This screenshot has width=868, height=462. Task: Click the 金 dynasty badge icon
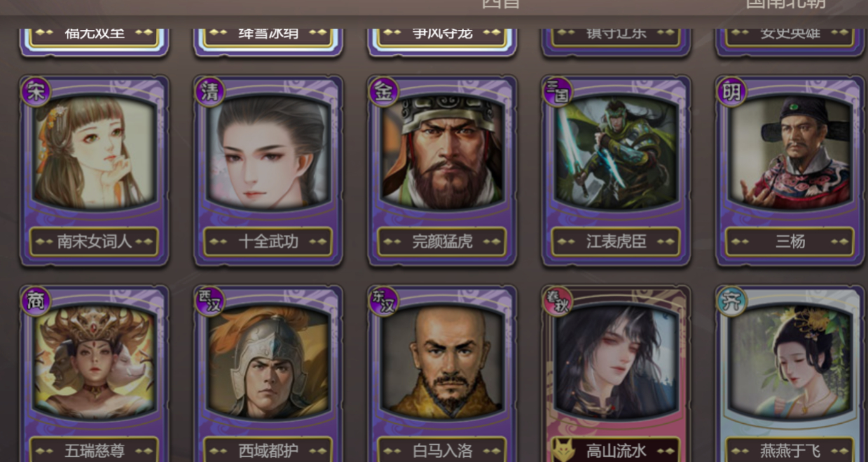click(384, 92)
